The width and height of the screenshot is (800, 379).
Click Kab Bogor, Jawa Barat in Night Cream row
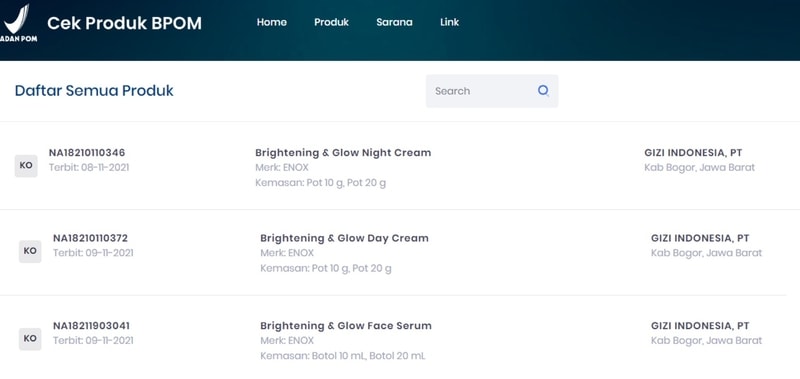699,167
